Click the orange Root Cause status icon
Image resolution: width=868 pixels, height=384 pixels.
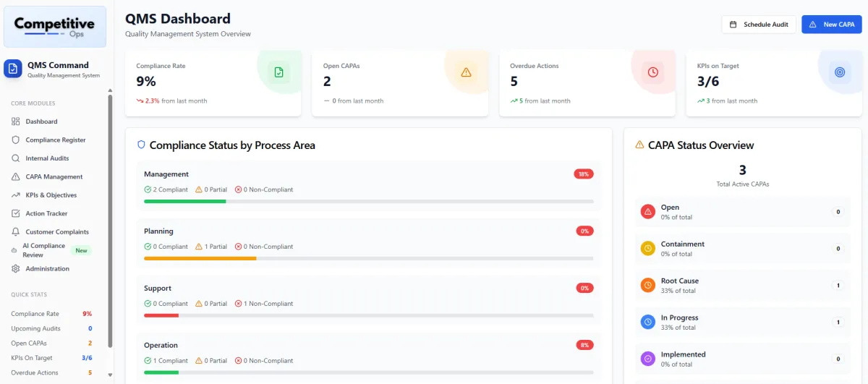pos(648,286)
